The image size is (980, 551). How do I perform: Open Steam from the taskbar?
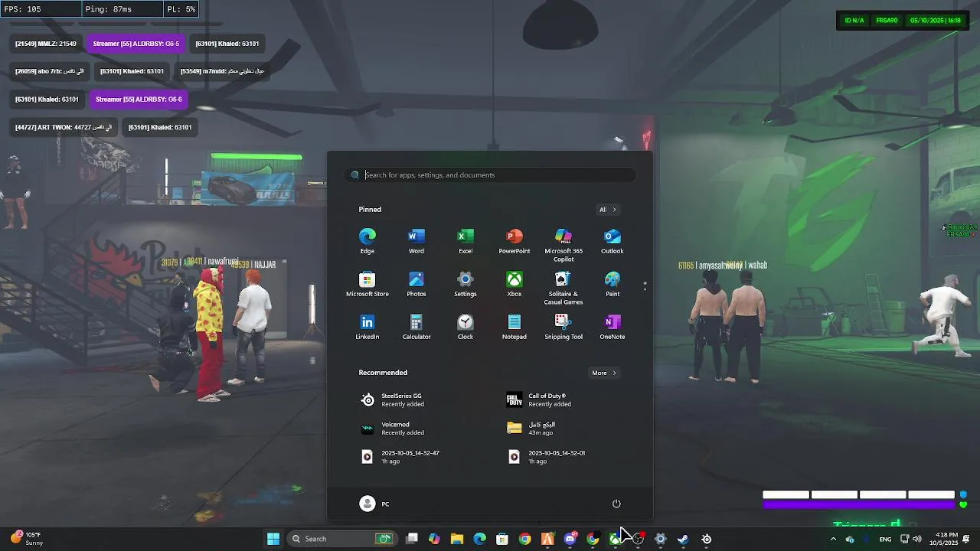point(683,539)
